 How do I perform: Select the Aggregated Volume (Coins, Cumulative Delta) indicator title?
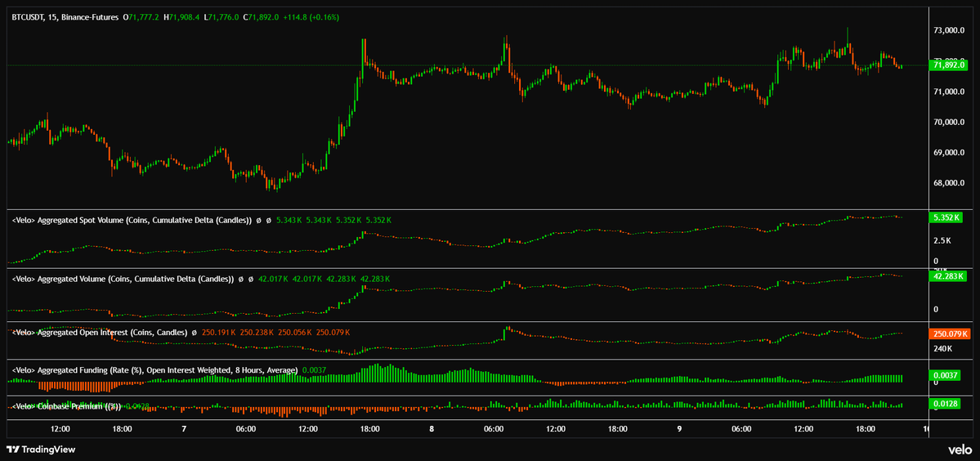(x=123, y=279)
